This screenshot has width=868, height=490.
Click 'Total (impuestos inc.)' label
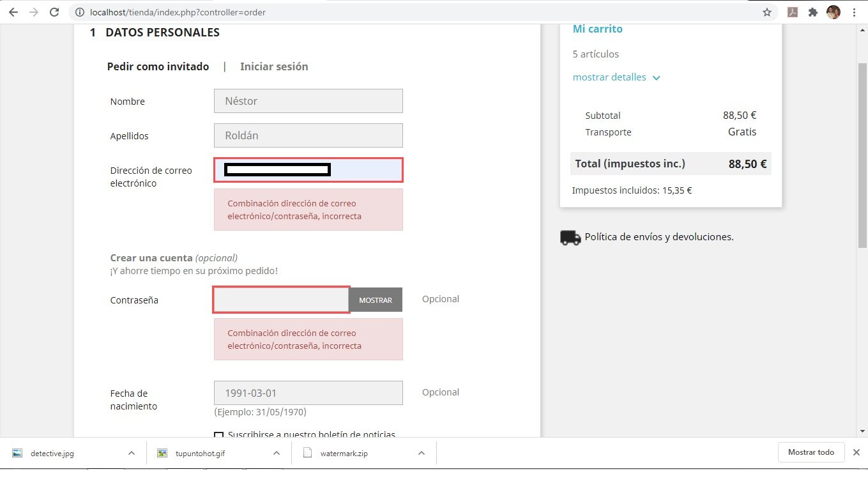pyautogui.click(x=630, y=164)
